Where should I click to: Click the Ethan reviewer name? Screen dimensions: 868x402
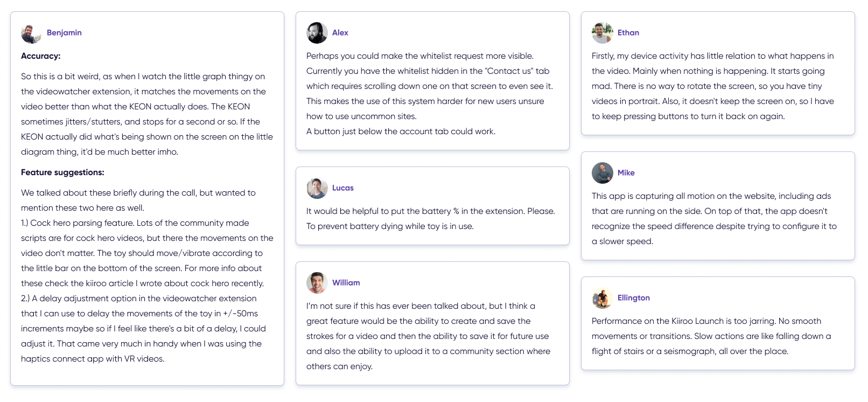(x=628, y=33)
